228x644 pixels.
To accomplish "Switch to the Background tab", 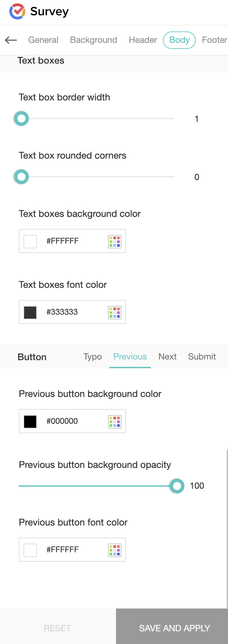I will [x=94, y=40].
